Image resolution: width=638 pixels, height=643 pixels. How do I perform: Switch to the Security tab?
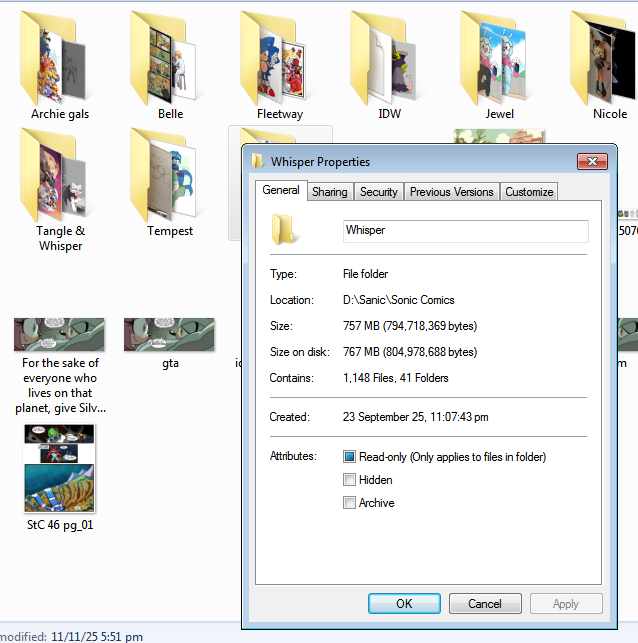pos(379,192)
